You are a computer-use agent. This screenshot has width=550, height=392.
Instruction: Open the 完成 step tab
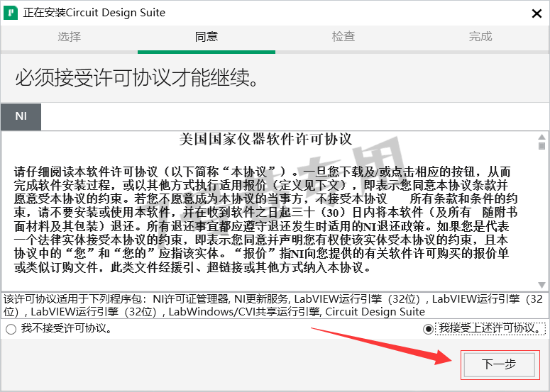[480, 37]
